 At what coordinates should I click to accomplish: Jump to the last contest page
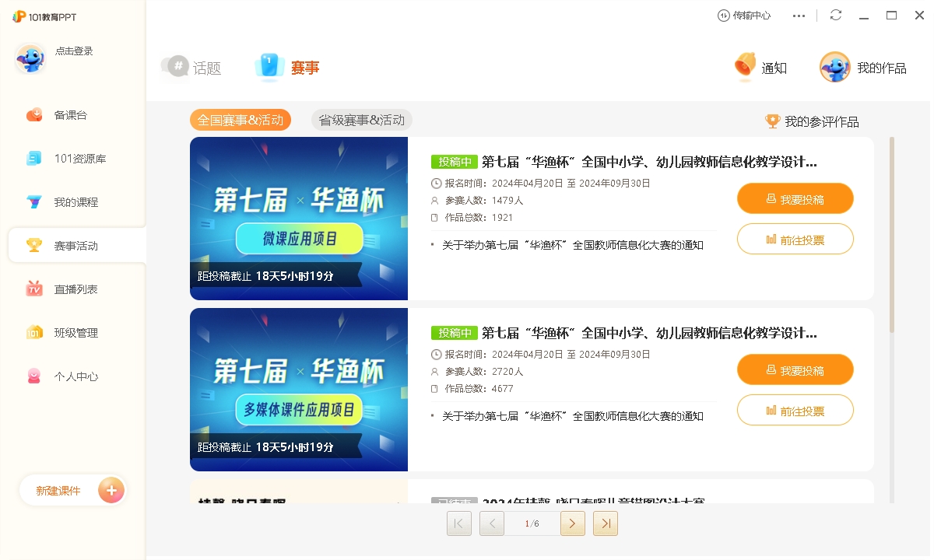tap(606, 523)
